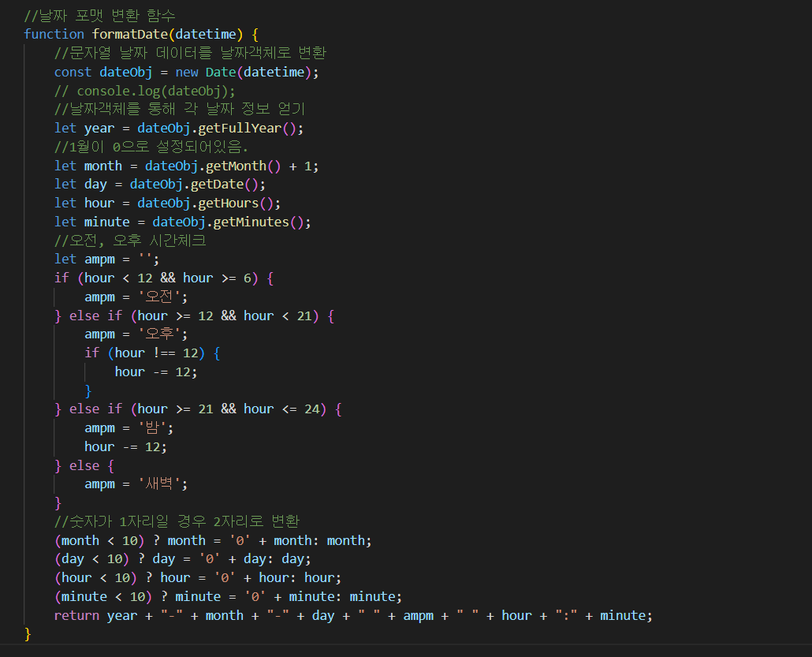812x657 pixels.
Task: Click the line 'let hour = dateObj.getHours();'
Action: [x=167, y=203]
